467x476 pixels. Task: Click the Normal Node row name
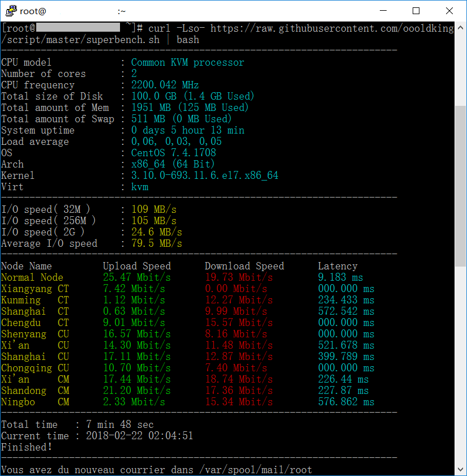point(32,277)
